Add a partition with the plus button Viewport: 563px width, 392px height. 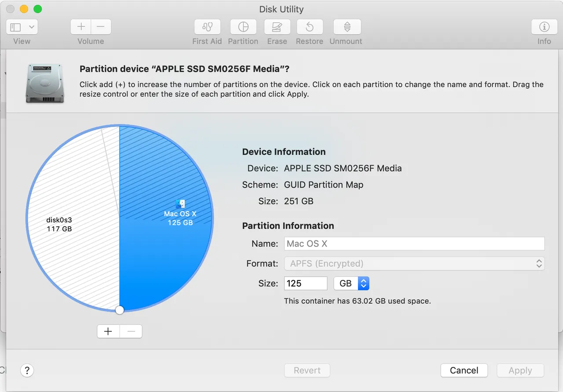[108, 331]
